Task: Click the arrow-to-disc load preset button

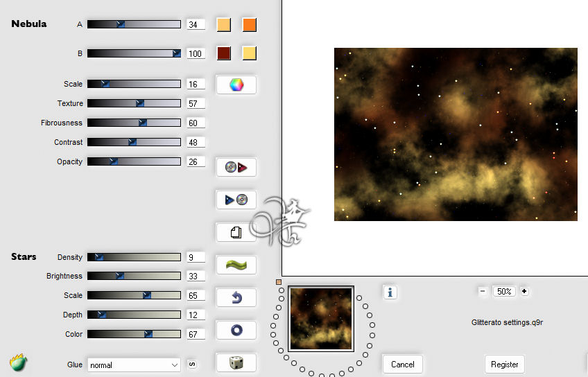Action: [236, 200]
